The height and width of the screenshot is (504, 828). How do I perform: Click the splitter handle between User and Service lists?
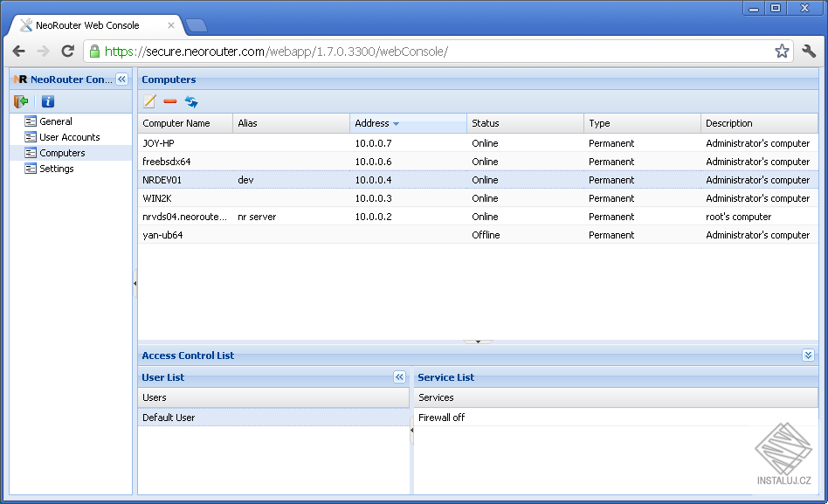(x=411, y=430)
